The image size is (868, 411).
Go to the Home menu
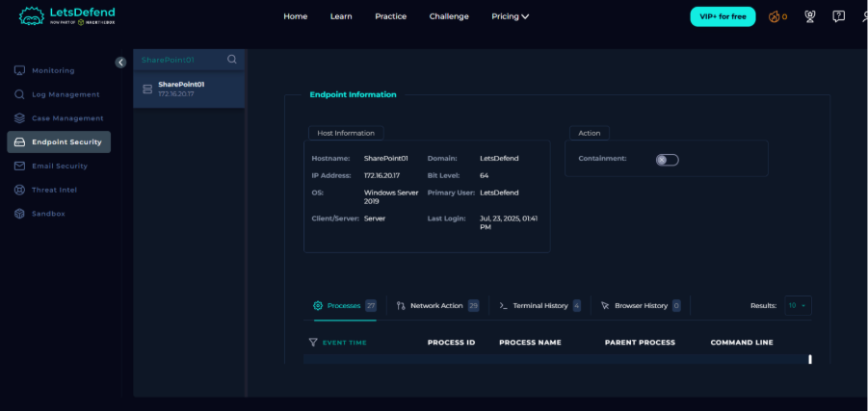click(295, 16)
